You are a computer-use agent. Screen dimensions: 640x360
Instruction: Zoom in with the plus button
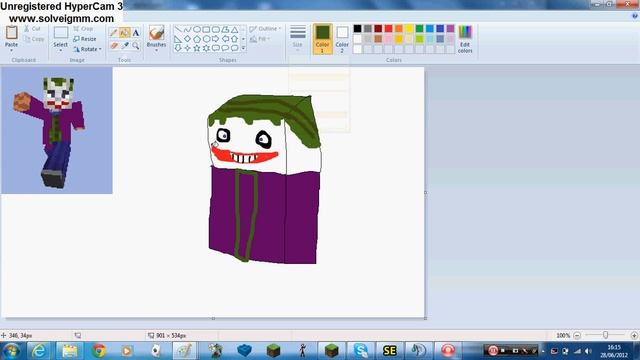tap(634, 335)
